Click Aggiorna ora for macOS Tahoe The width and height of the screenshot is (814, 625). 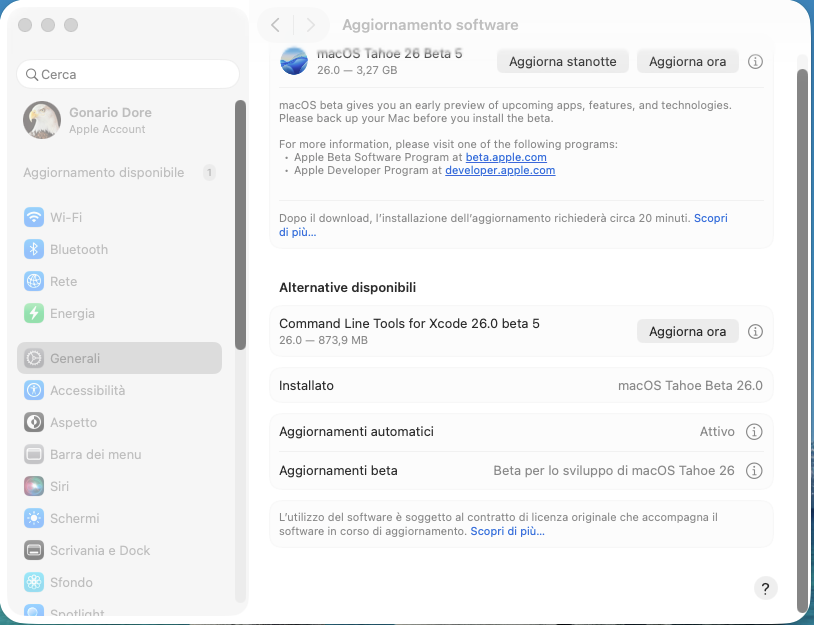(687, 62)
